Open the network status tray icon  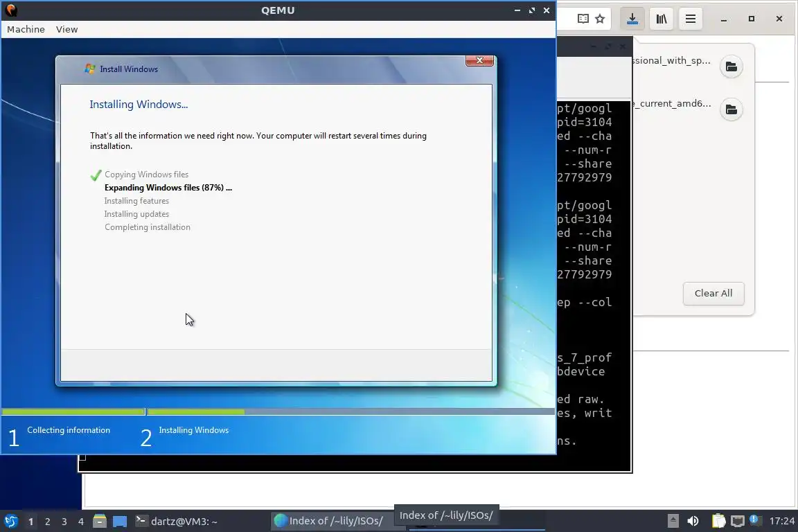tap(738, 521)
